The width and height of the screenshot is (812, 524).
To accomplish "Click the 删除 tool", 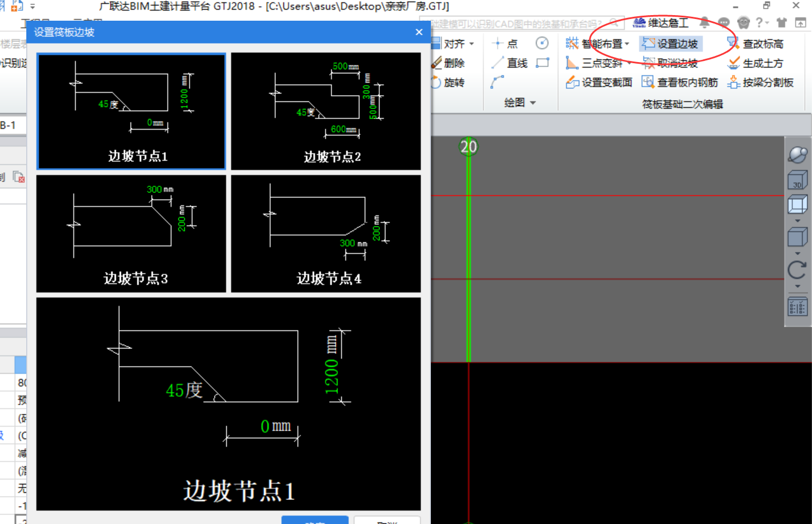I will pyautogui.click(x=448, y=63).
